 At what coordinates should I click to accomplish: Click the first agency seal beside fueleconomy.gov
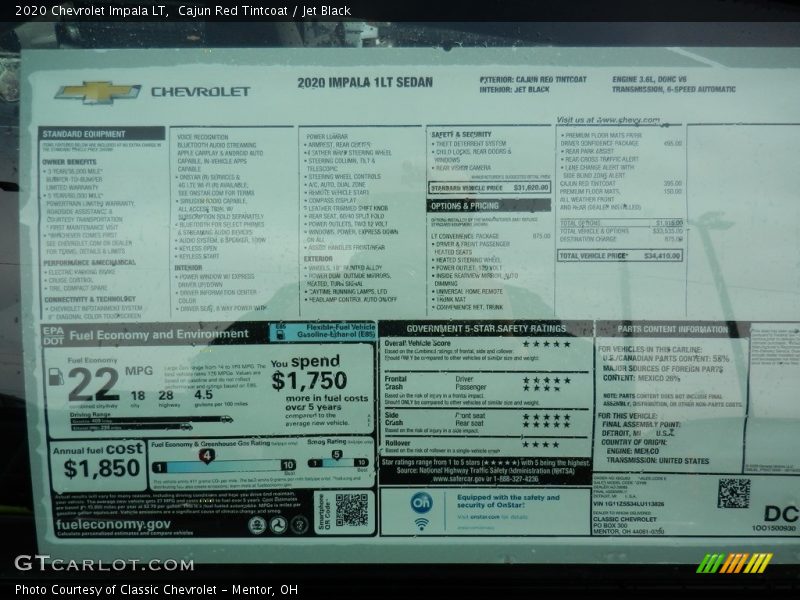click(257, 525)
